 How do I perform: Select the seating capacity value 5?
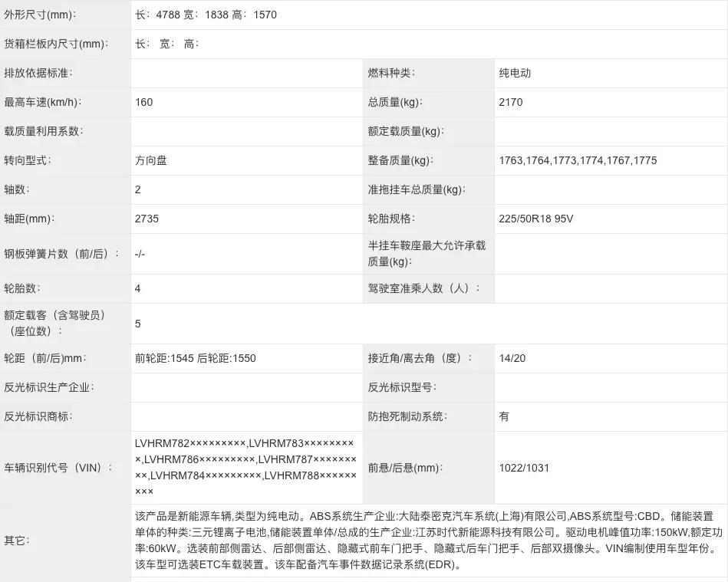pos(138,324)
